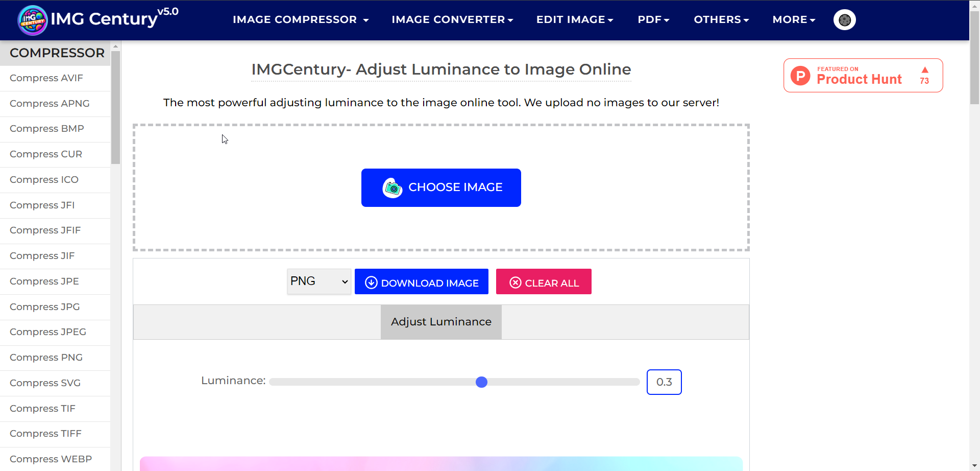This screenshot has height=471, width=980.
Task: Click the download arrow icon in Download Image
Action: coord(371,282)
